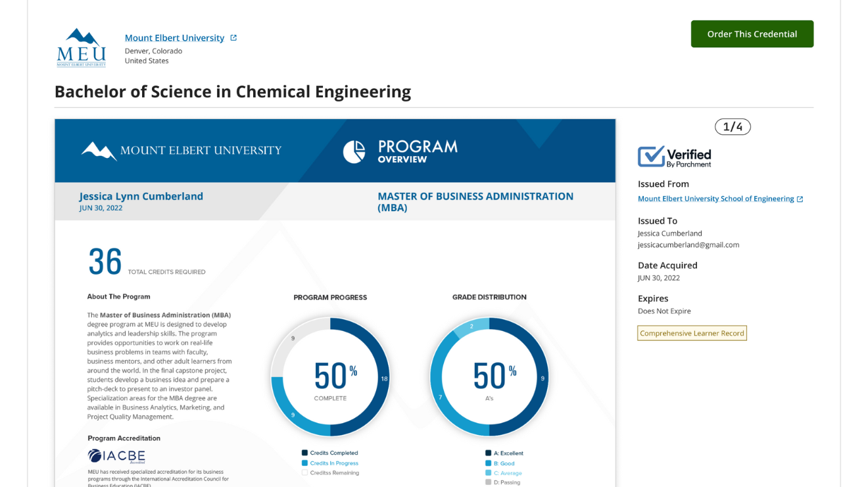Click the IACBE accreditation logo

116,456
